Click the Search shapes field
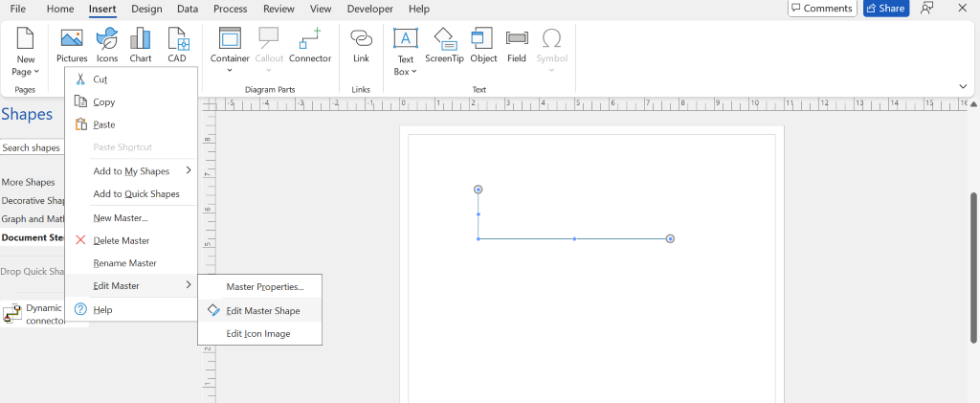 [33, 147]
